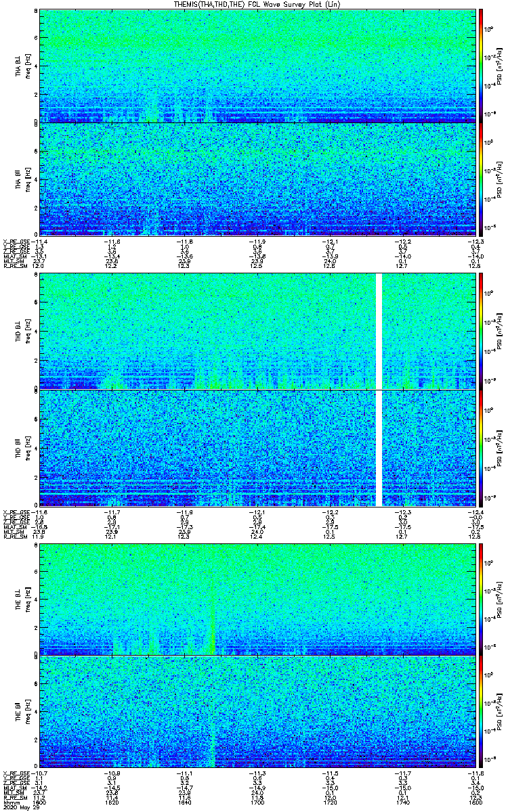This screenshot has height=812, width=508.
Task: Click the 1720 time tick label
Action: click(x=330, y=801)
